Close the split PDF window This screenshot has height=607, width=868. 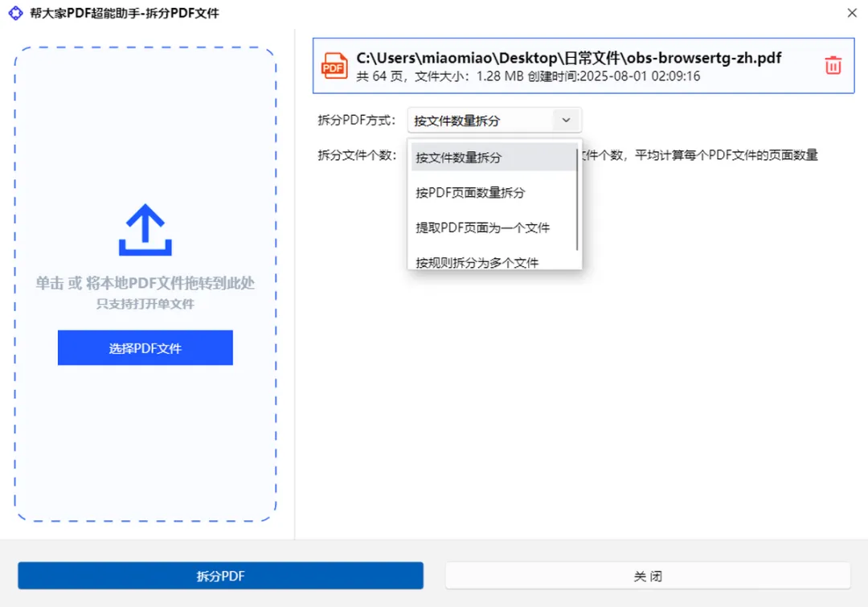pos(852,13)
